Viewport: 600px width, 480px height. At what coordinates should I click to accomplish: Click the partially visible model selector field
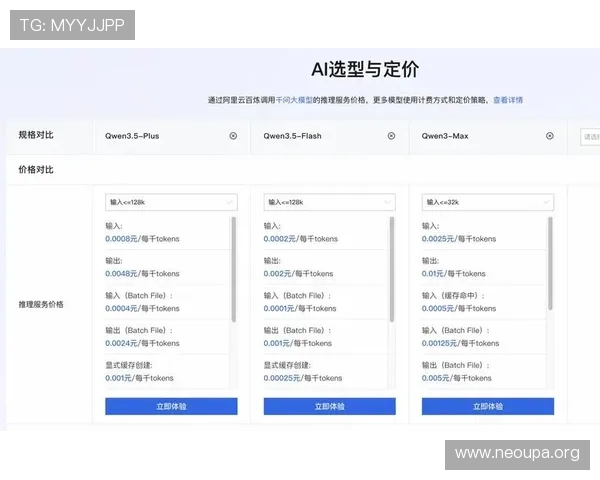coord(590,137)
